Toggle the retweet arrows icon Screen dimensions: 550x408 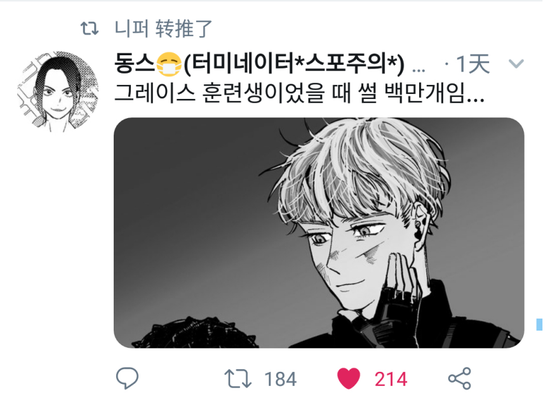tap(238, 379)
